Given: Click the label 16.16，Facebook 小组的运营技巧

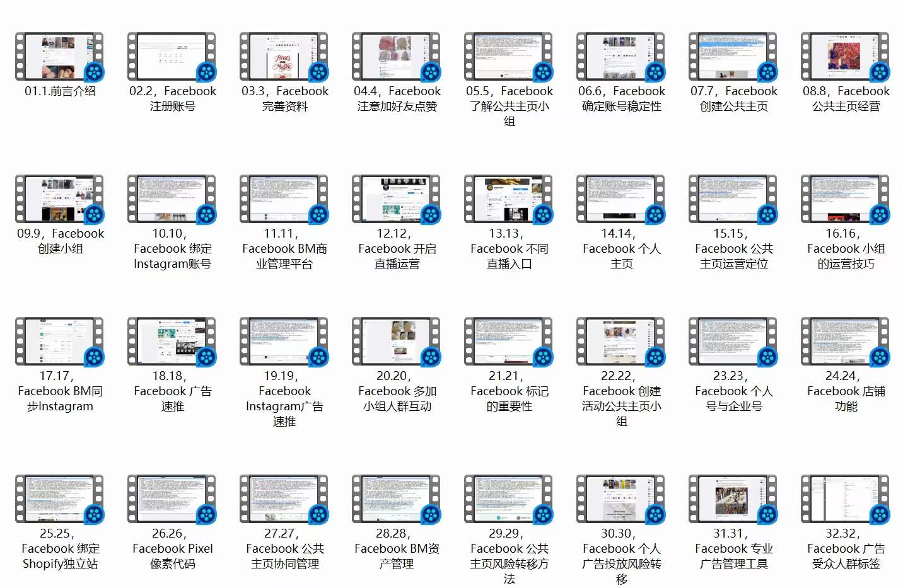Looking at the screenshot, I should (x=846, y=249).
